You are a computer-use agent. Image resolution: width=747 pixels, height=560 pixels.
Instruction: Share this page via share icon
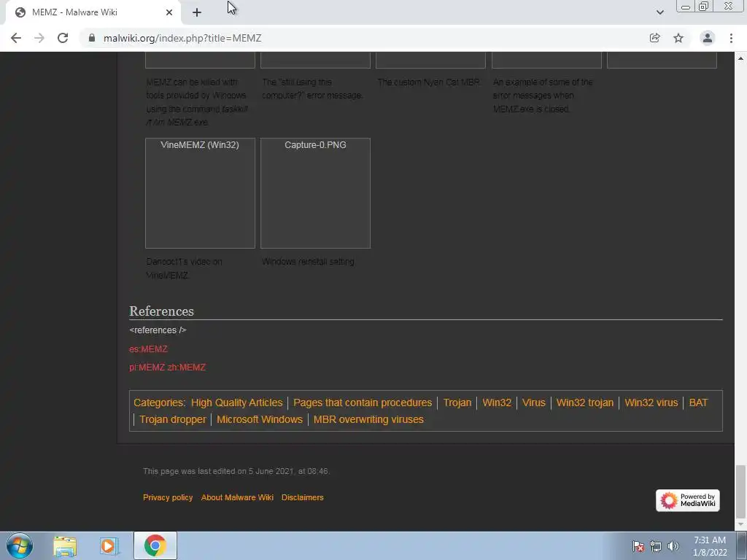654,38
